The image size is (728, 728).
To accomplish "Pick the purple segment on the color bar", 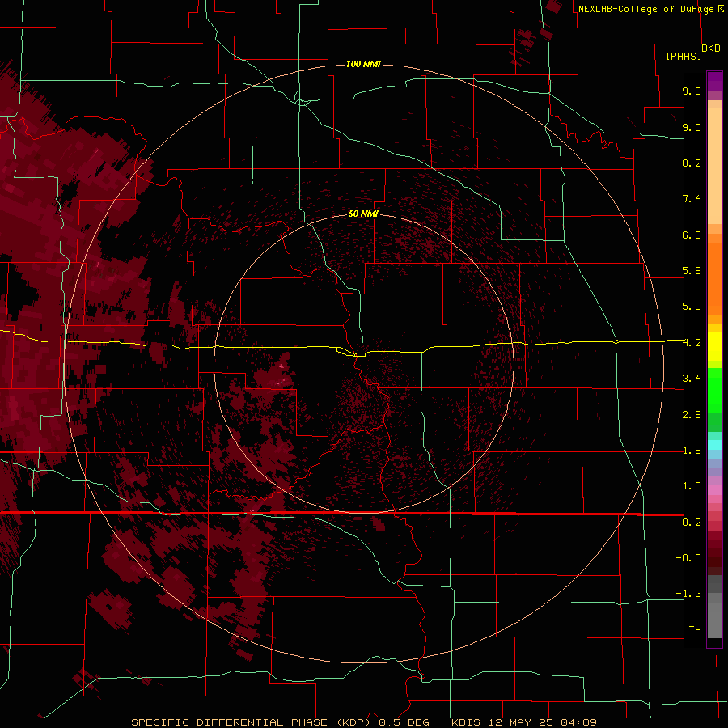I will (x=714, y=81).
